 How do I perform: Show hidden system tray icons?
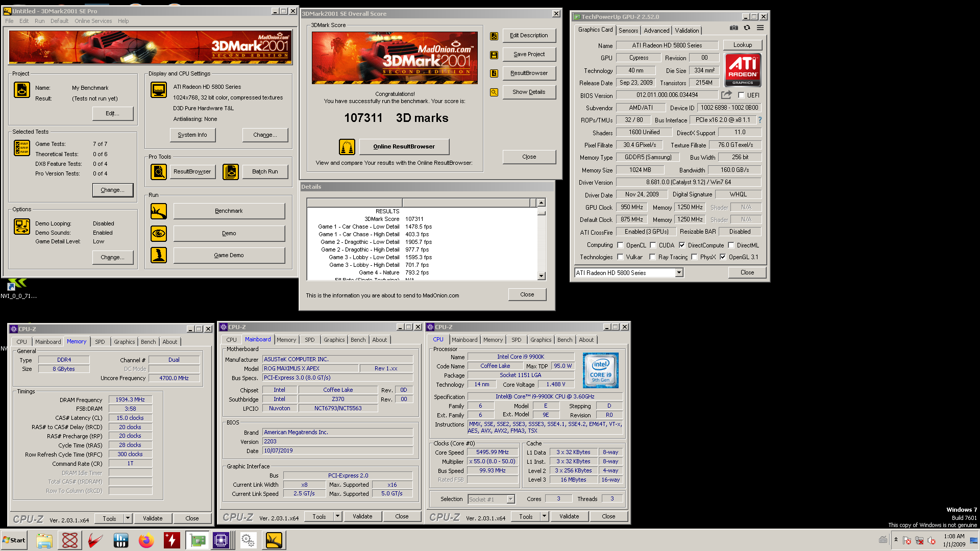click(896, 540)
